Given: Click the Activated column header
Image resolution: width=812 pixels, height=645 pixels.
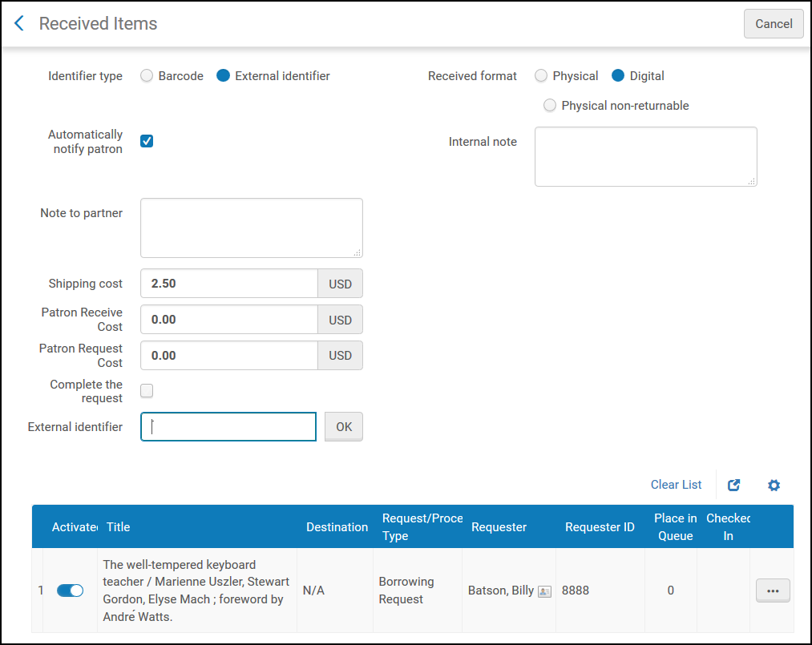Looking at the screenshot, I should pos(75,527).
